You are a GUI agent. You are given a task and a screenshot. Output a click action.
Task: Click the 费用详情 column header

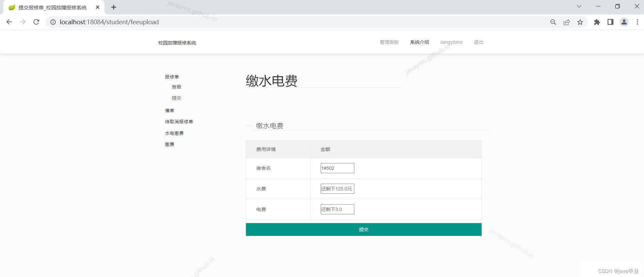click(x=266, y=149)
